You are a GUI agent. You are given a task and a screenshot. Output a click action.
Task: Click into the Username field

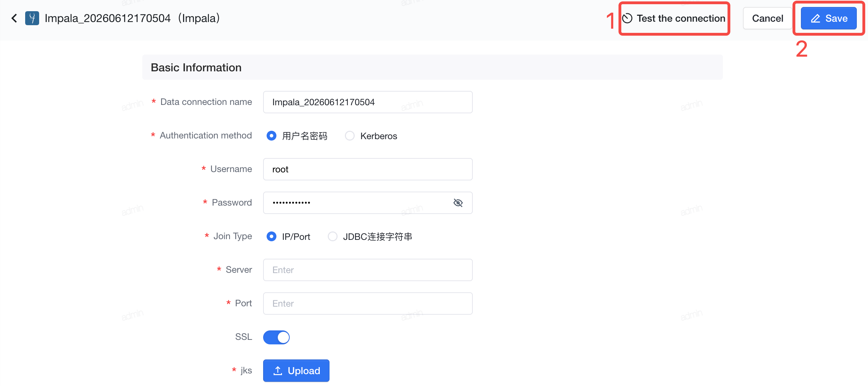point(368,169)
